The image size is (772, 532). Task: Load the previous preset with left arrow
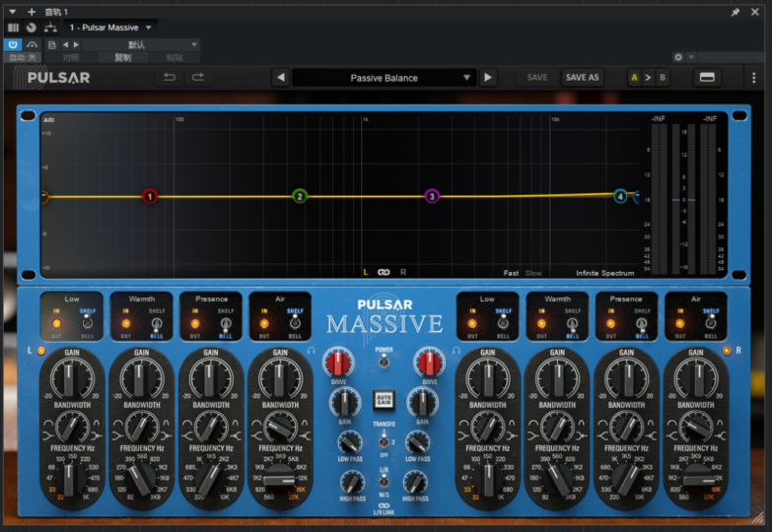280,78
